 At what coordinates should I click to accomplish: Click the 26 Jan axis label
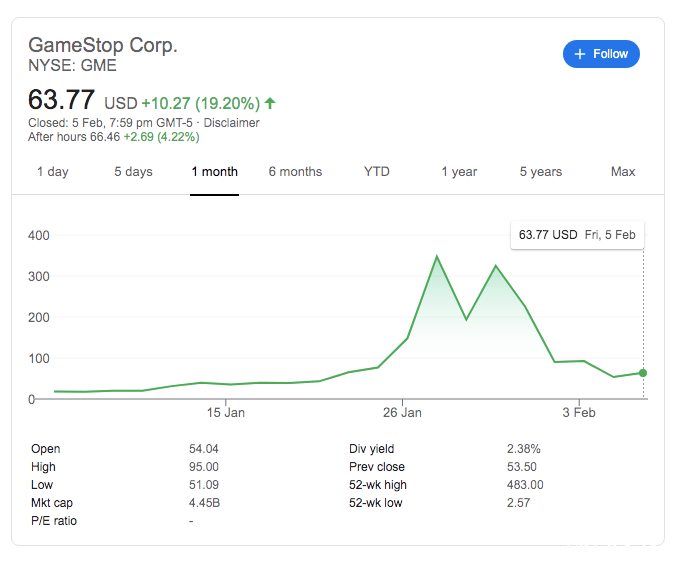[x=402, y=412]
